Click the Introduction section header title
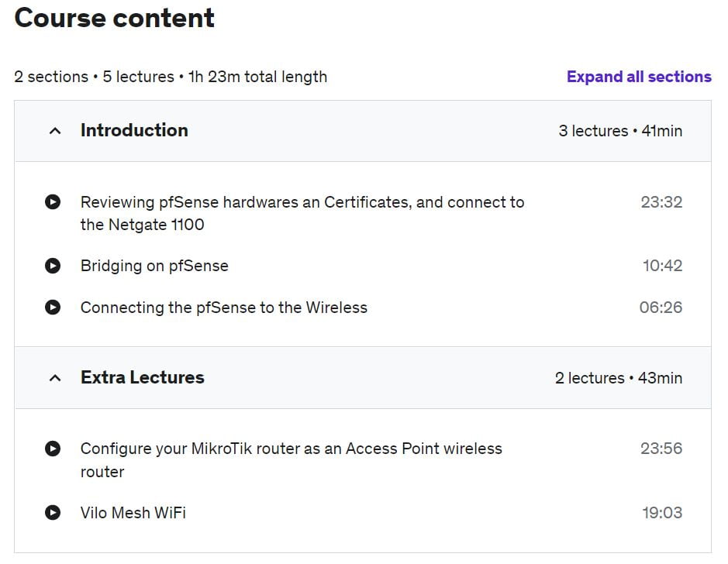Screen dimensions: 728x564 click(x=134, y=130)
